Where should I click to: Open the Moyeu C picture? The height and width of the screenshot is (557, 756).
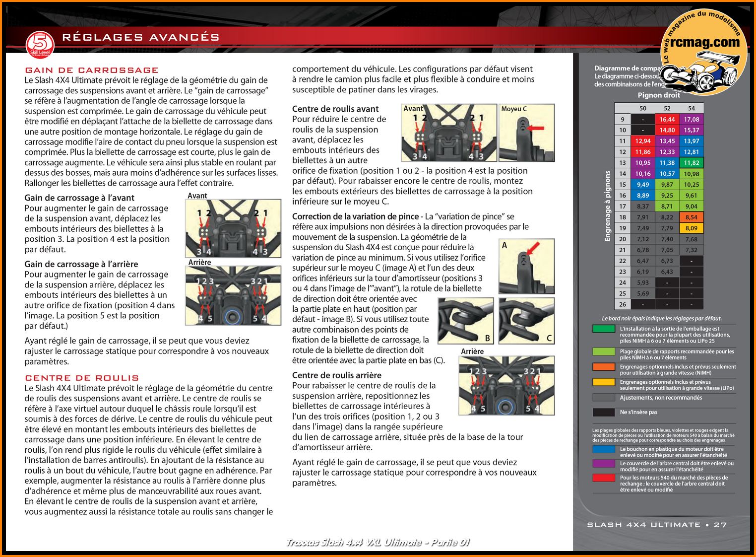(x=527, y=133)
